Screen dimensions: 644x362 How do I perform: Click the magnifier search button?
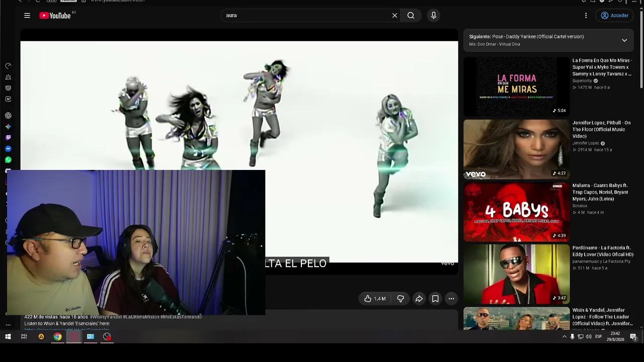point(411,16)
